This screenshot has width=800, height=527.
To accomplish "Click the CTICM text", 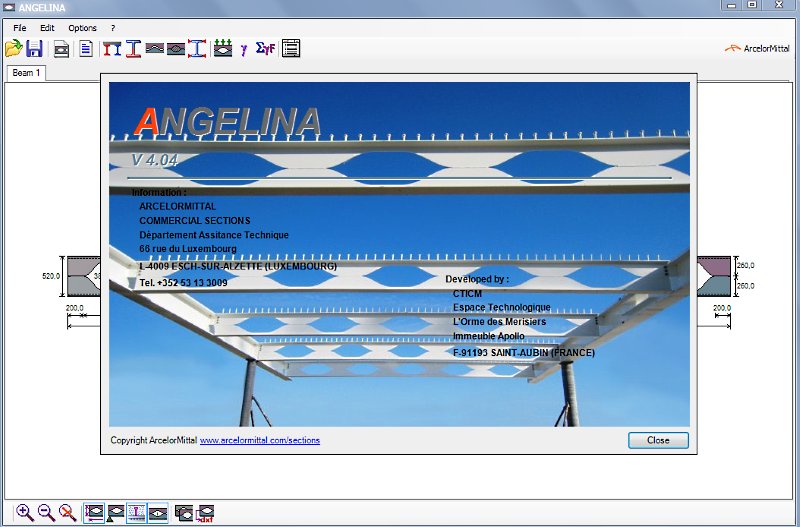I will click(467, 294).
